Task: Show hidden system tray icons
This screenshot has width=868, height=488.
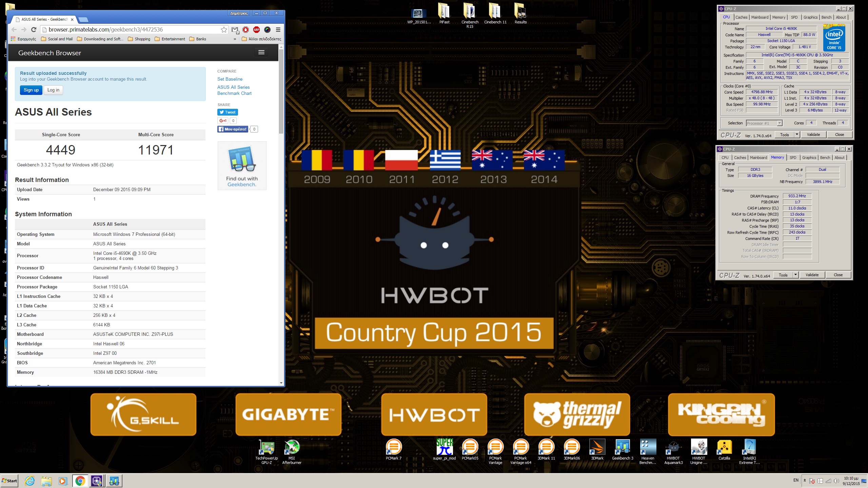Action: tap(805, 480)
